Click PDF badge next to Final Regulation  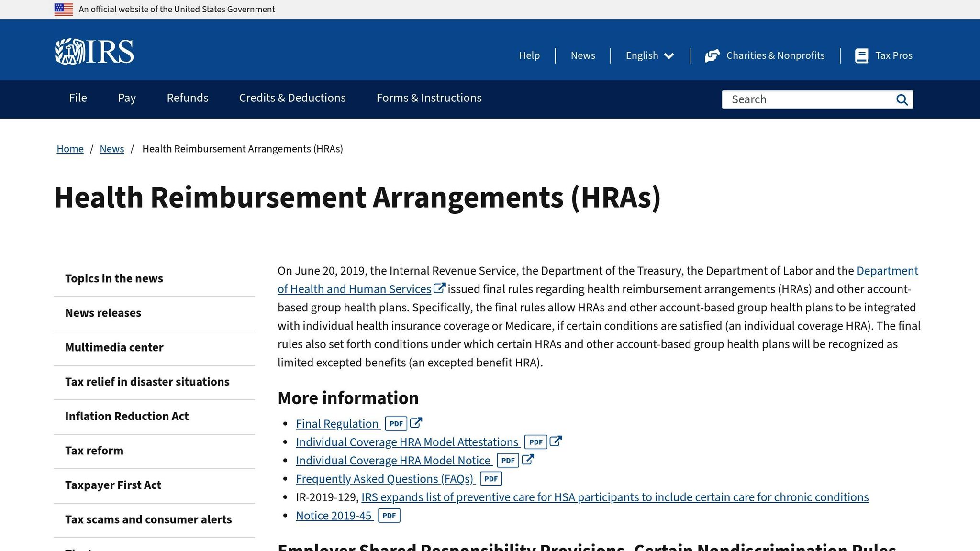click(396, 424)
